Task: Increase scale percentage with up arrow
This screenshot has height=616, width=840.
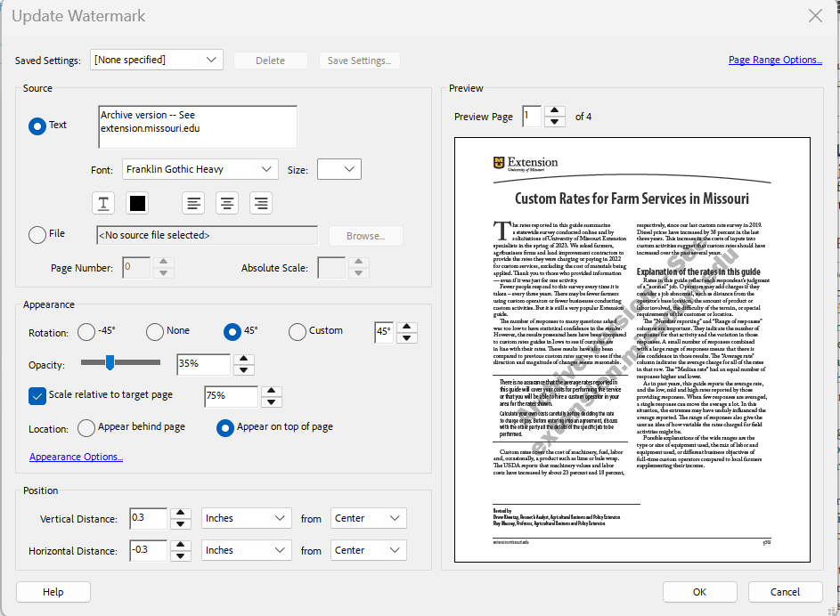Action: tap(271, 391)
